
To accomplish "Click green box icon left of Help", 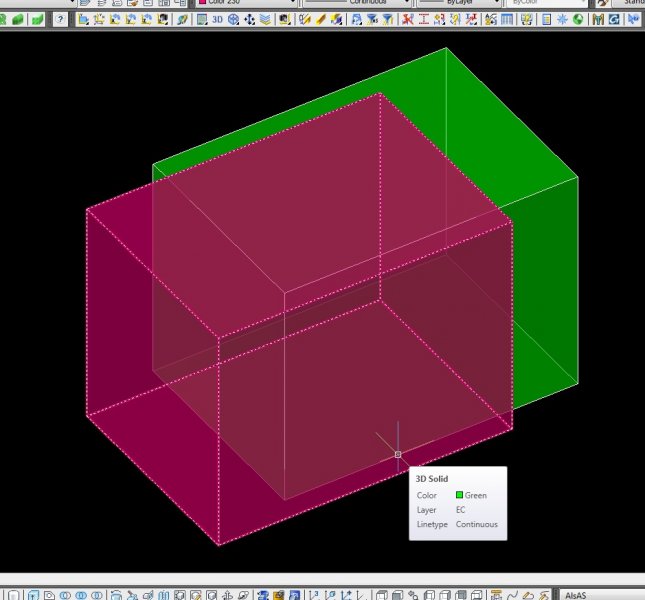I will pyautogui.click(x=37, y=19).
